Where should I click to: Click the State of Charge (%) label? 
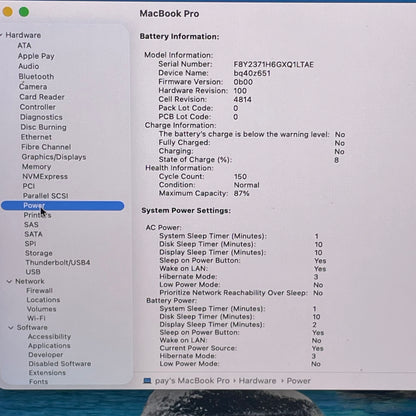pos(195,160)
